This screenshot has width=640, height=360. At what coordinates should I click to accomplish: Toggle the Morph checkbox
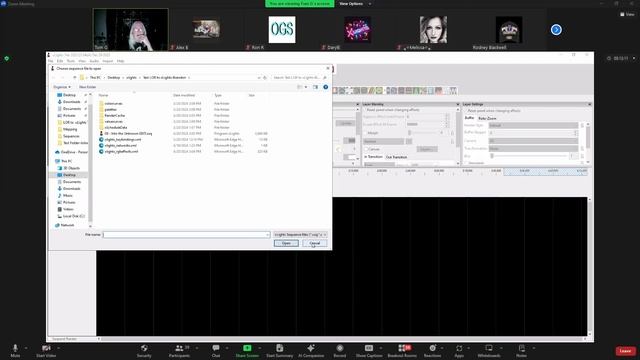click(365, 133)
